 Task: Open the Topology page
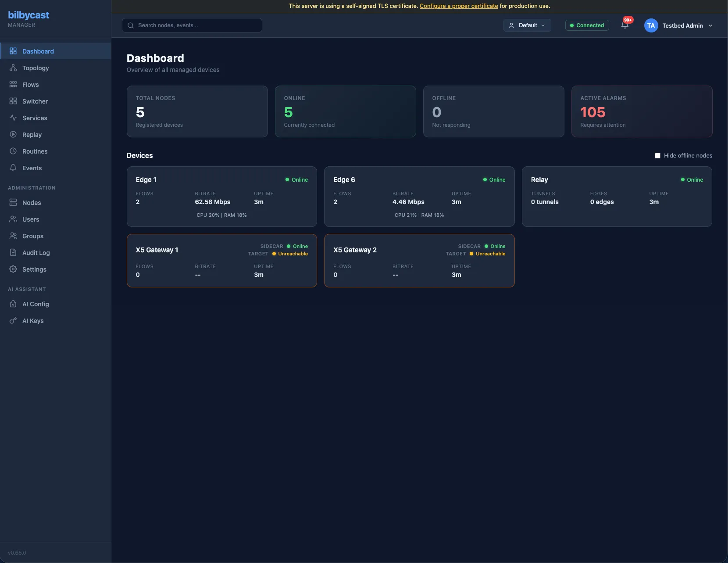pos(55,68)
